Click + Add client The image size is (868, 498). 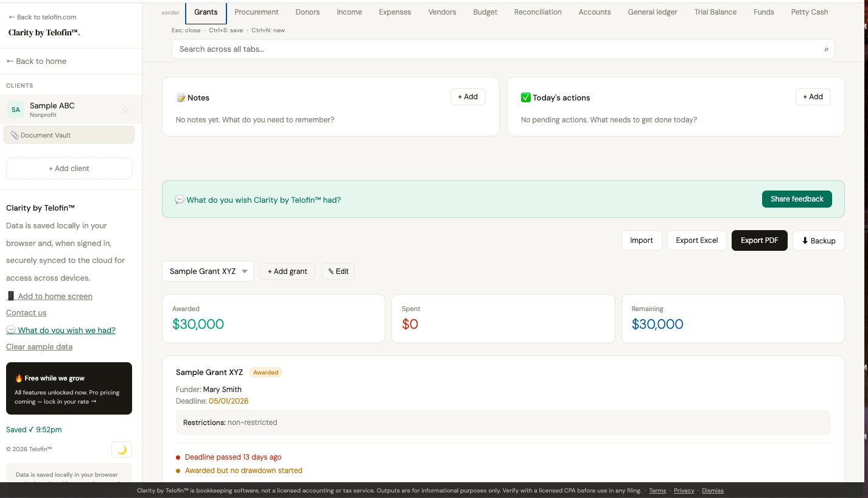(69, 169)
